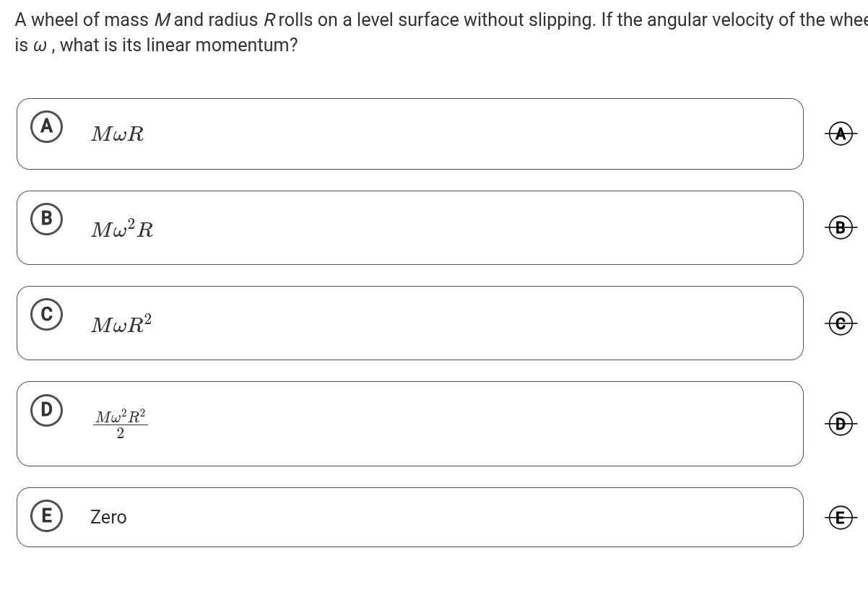
Task: Click the Mω²R formula text
Action: (122, 229)
